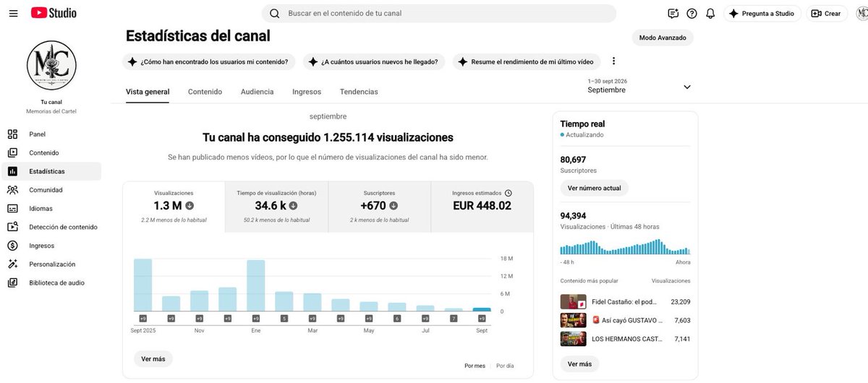Click the Comunidad people icon
868x383 pixels.
[12, 190]
